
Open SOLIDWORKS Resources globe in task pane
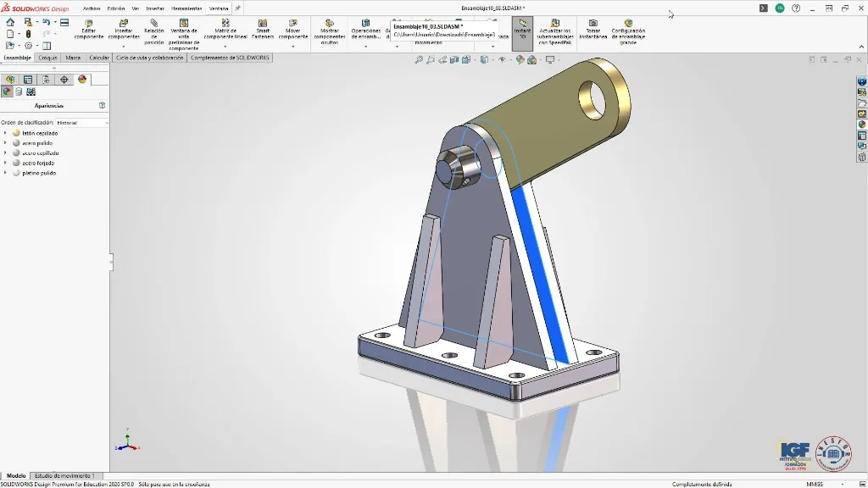point(862,82)
